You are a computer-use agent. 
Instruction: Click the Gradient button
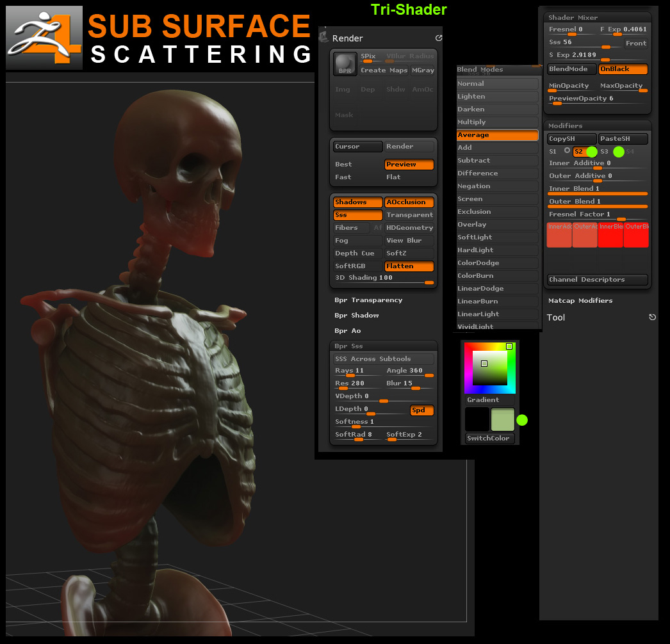point(489,399)
